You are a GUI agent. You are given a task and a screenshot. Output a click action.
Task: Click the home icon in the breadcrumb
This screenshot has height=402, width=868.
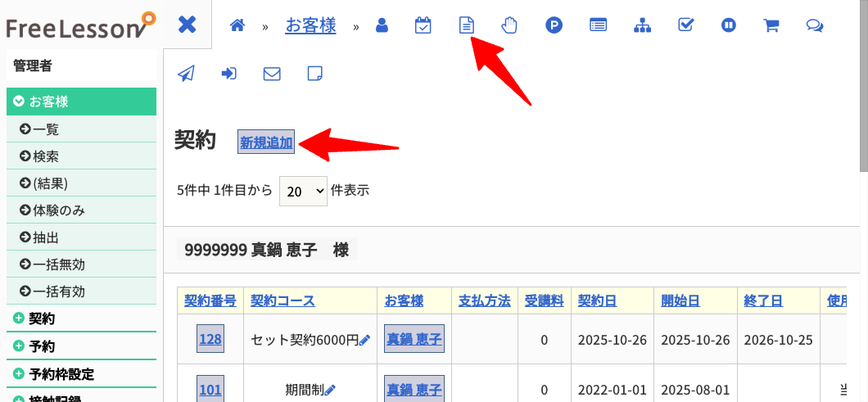[237, 25]
